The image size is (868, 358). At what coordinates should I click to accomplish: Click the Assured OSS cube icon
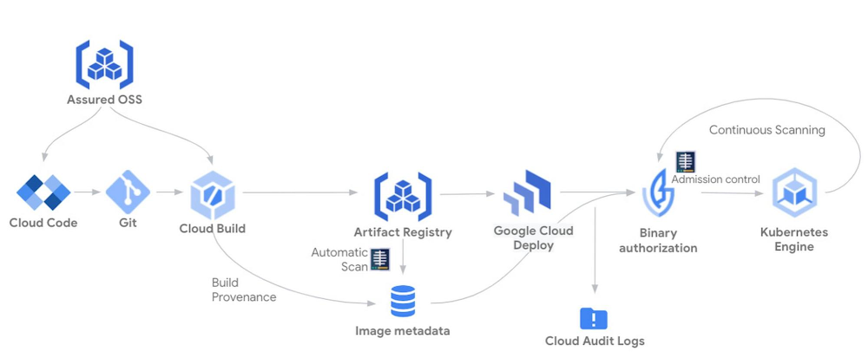point(104,63)
